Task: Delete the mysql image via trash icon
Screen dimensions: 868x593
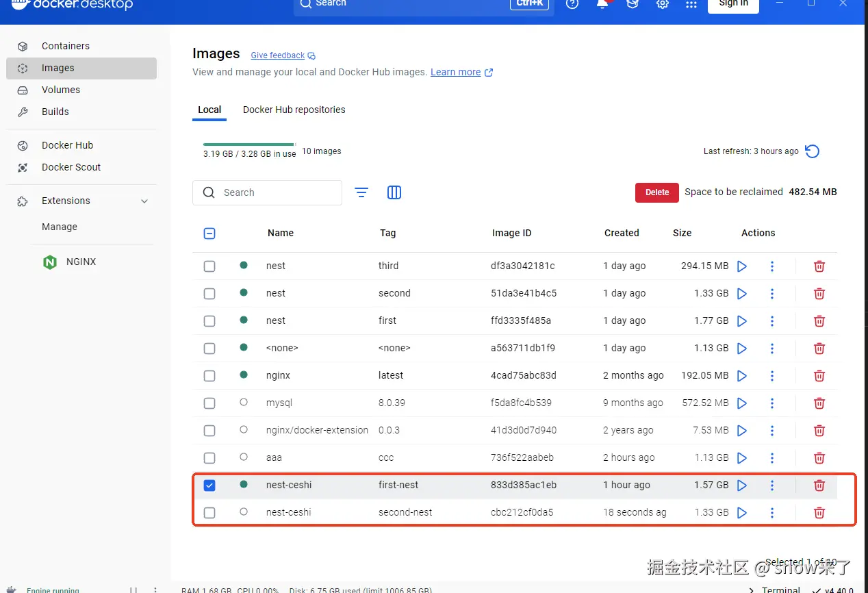Action: click(819, 403)
